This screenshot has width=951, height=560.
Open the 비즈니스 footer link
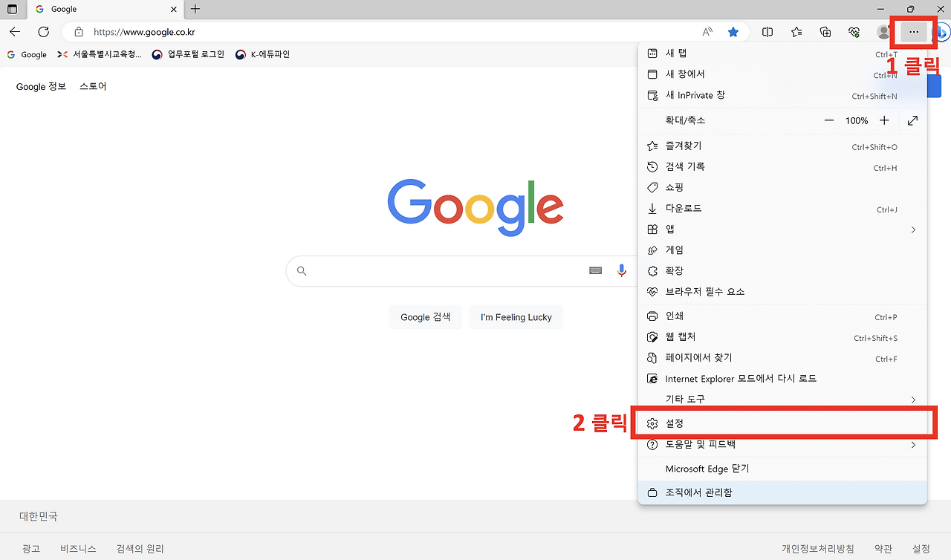(79, 549)
